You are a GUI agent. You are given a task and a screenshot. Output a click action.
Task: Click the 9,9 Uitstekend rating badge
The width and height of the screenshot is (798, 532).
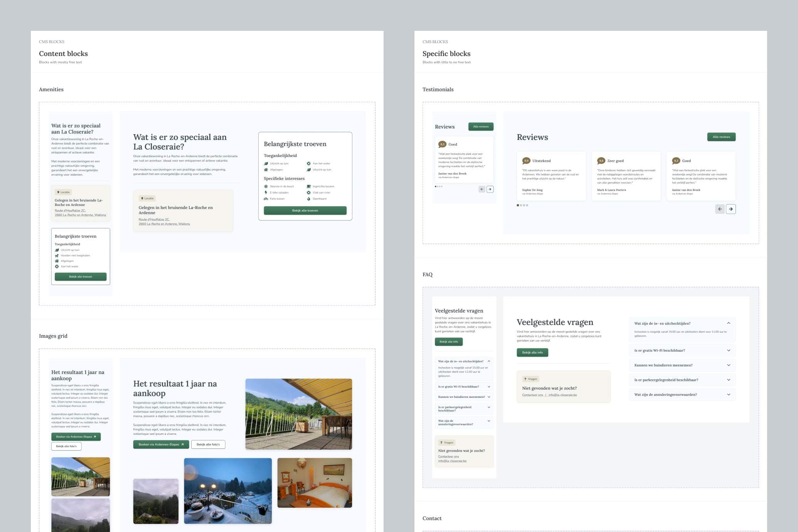click(x=526, y=161)
